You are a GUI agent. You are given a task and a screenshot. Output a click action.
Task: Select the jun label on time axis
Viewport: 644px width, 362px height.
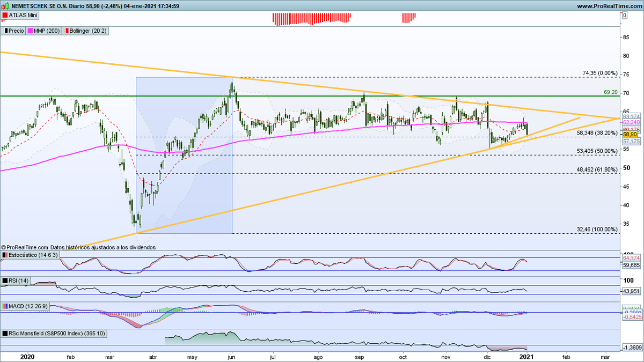[232, 356]
